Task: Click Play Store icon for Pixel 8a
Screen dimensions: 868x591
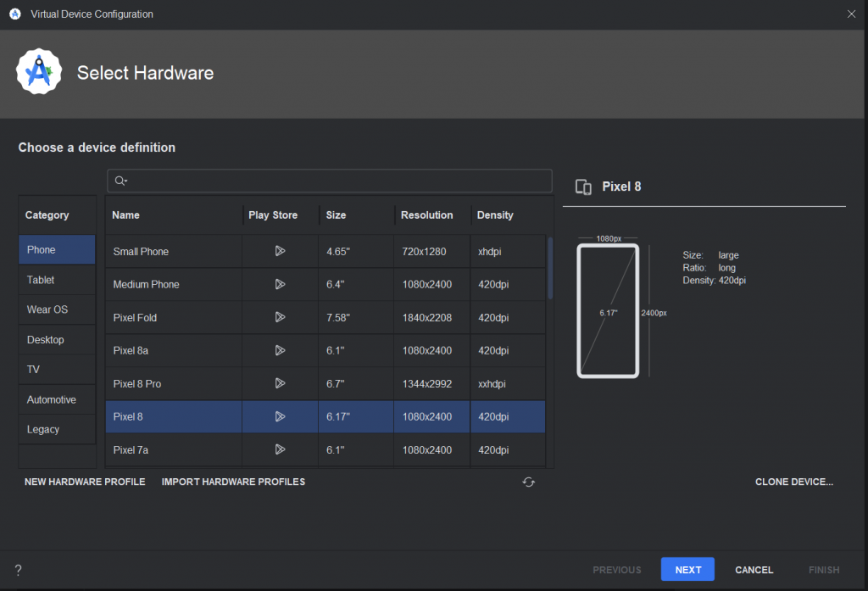Action: (280, 350)
